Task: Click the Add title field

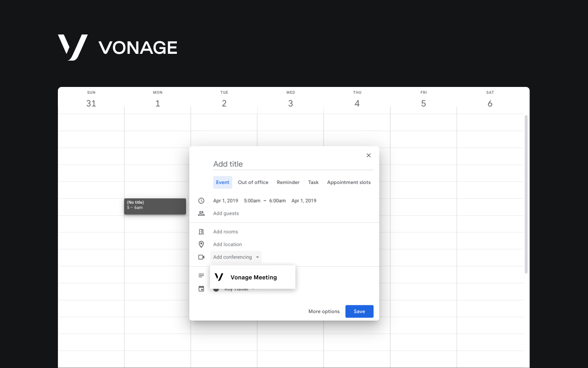Action: (x=293, y=164)
